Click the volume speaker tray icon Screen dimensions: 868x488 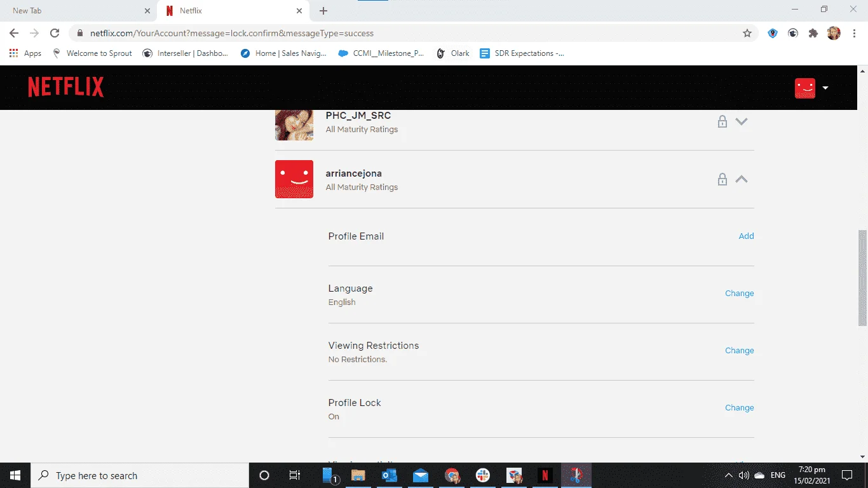[744, 475]
